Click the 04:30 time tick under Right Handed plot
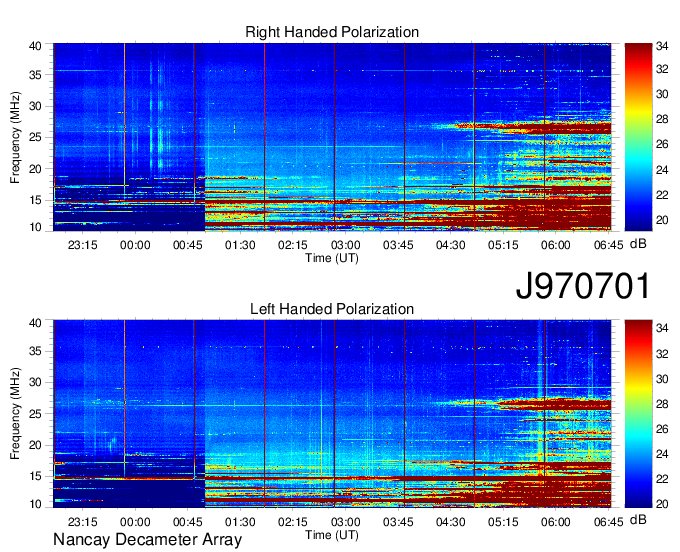Screen dimensions: 680x552 (450, 245)
